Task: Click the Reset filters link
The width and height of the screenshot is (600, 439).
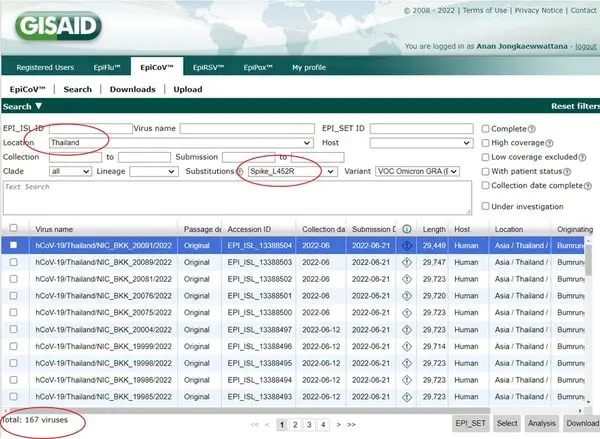Action: coord(575,106)
